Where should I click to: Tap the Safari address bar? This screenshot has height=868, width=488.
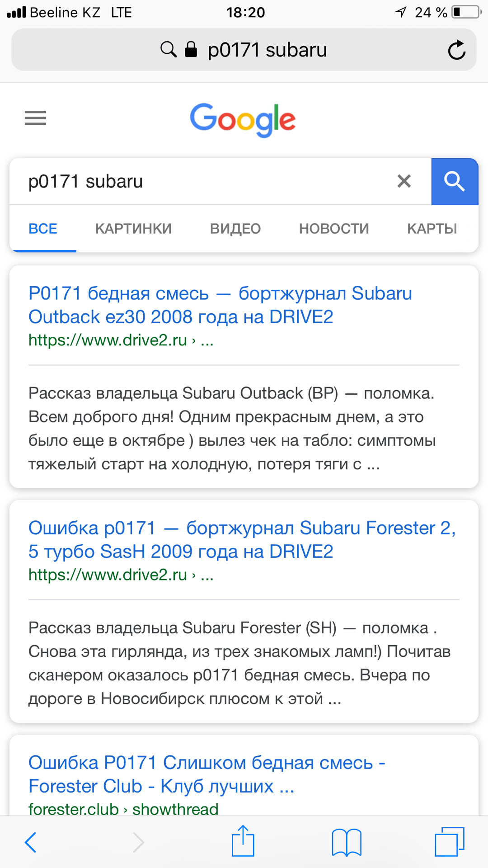coord(267,50)
